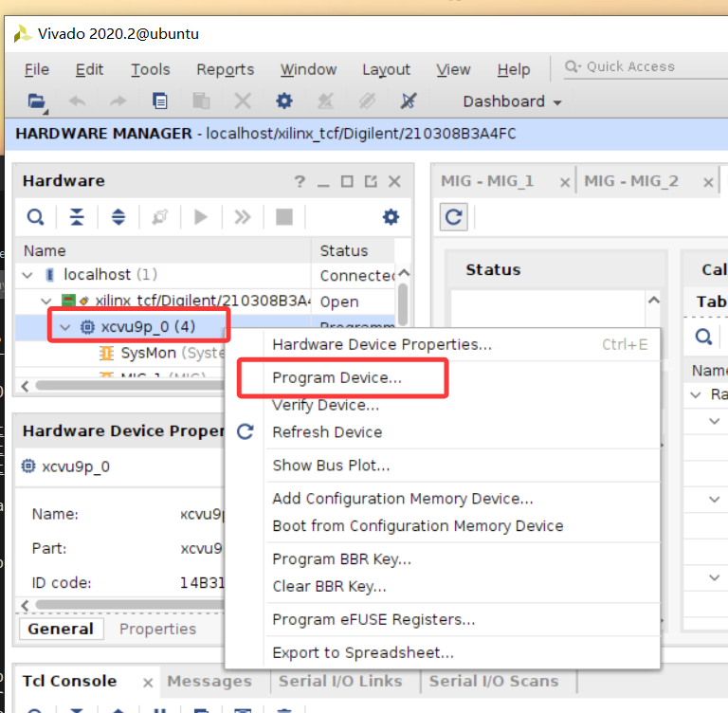
Task: Open the Messages tab
Action: coord(209,681)
